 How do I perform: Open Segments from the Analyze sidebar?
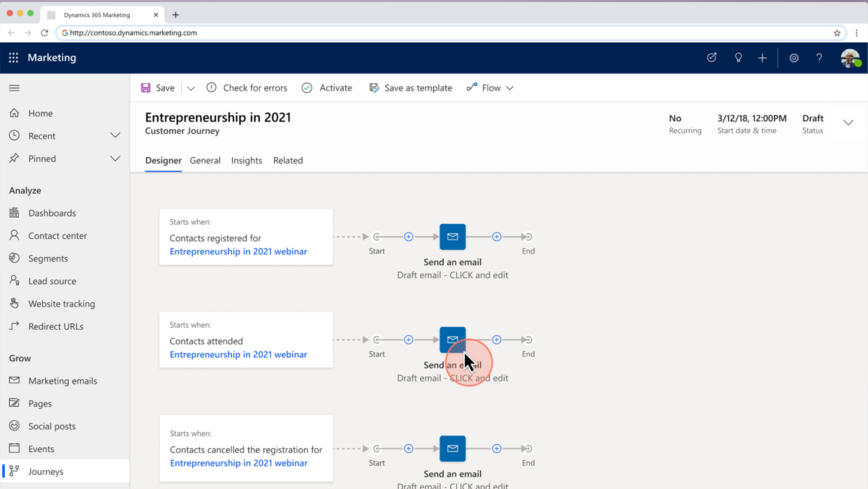tap(48, 258)
